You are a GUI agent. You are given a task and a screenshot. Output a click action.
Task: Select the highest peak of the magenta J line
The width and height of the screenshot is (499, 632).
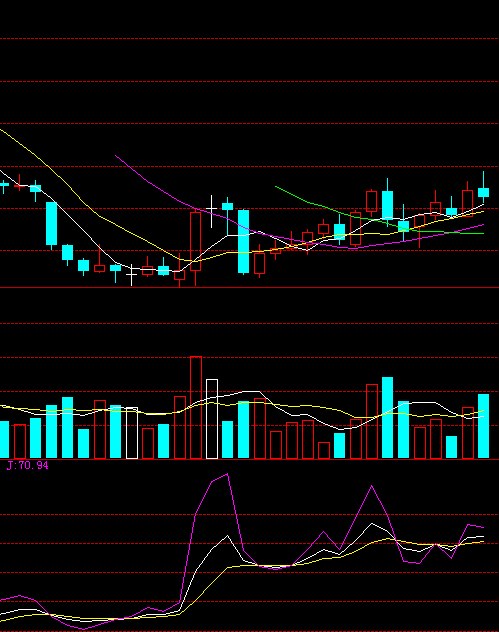227,474
